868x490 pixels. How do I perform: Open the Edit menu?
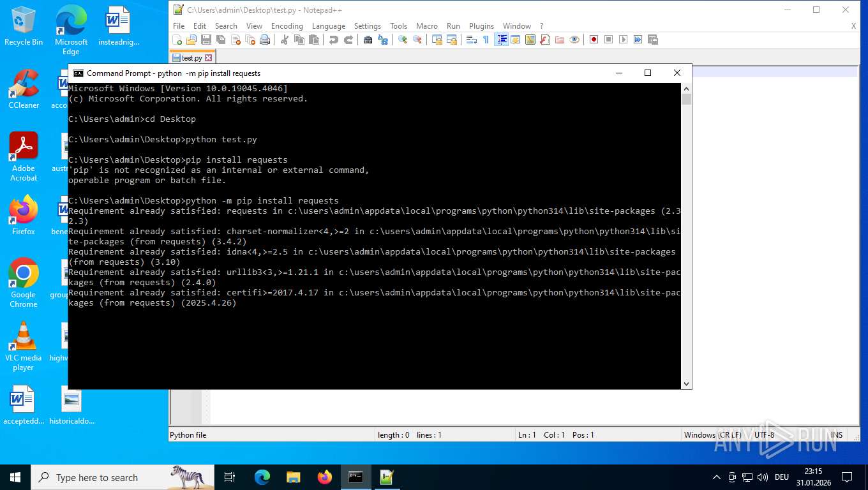coord(200,26)
